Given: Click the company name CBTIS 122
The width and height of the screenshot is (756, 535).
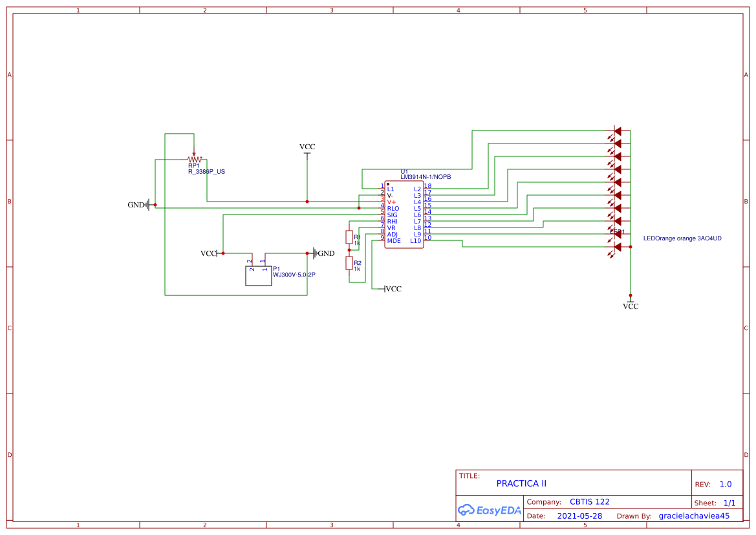Looking at the screenshot, I should click(590, 501).
